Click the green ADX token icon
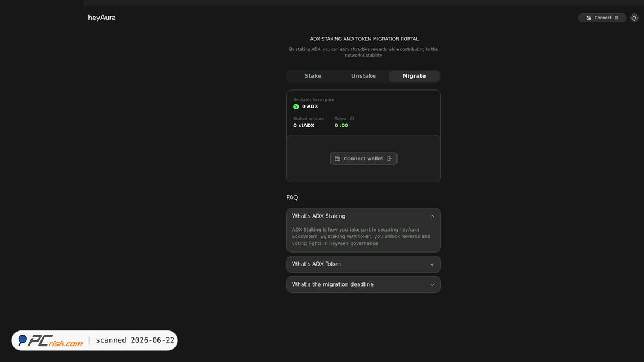 tap(296, 106)
